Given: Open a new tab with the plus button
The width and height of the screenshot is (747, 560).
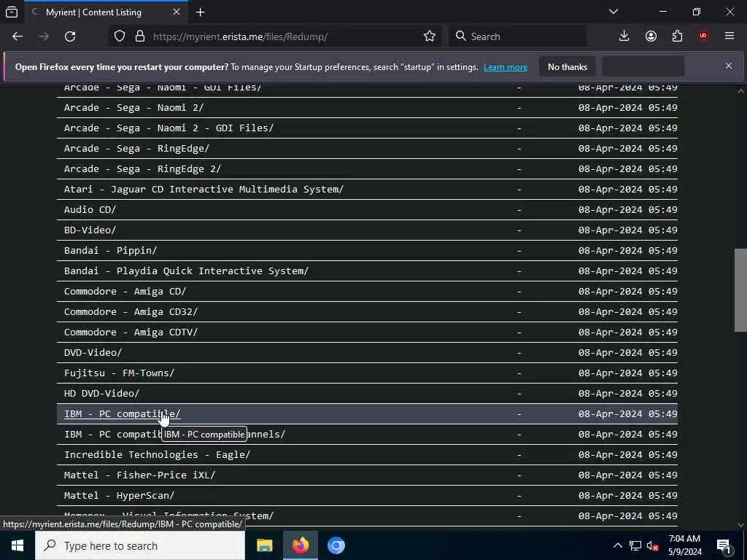Looking at the screenshot, I should [x=200, y=12].
